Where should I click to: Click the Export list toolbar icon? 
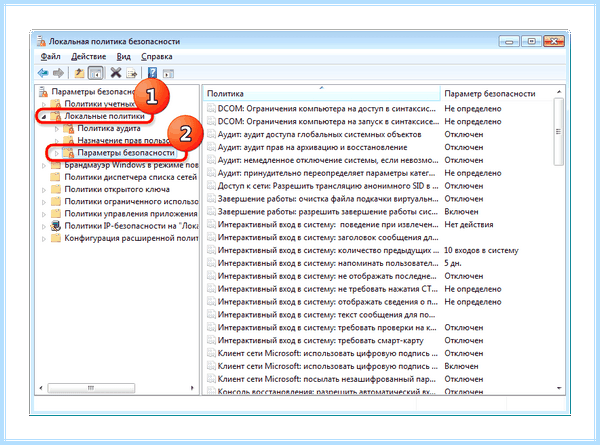point(132,73)
